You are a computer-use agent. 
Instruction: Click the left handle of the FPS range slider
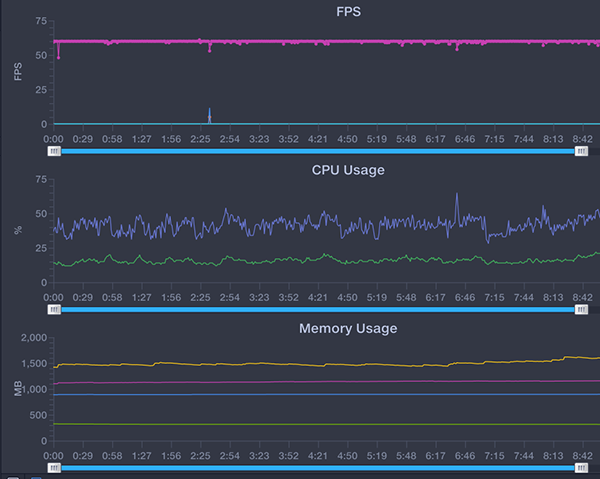click(x=54, y=152)
